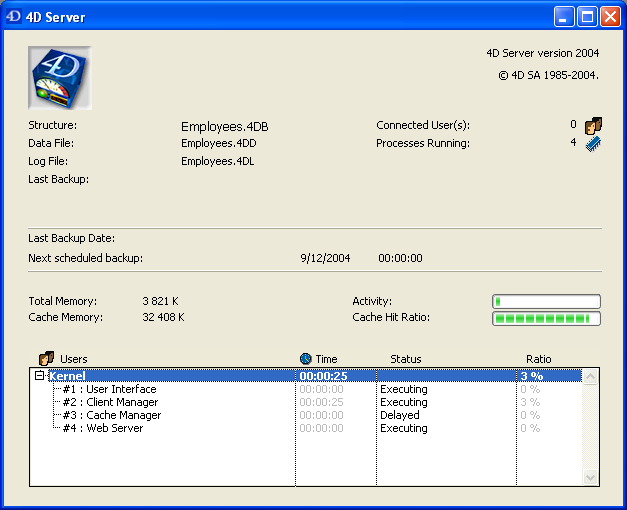Viewport: 627px width, 510px height.
Task: Click the Users column header icon
Action: click(46, 358)
